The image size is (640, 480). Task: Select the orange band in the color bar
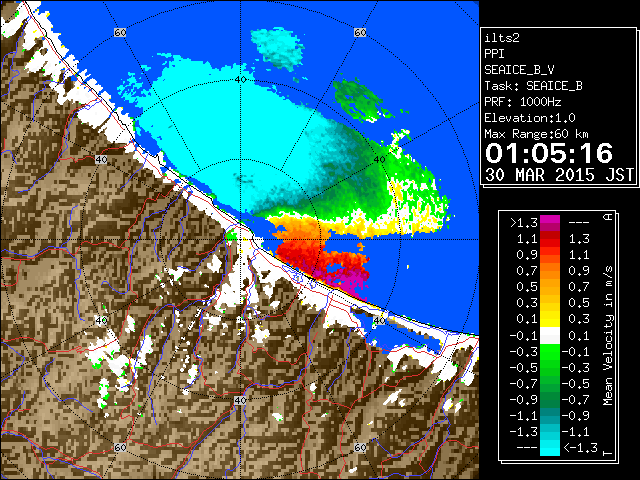pyautogui.click(x=550, y=271)
